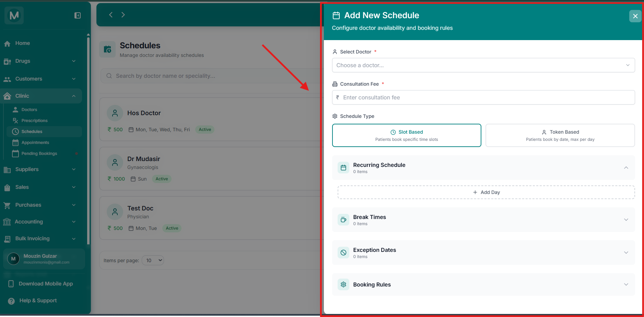Open the Items per page dropdown
Screen dimensions: 644x317
153,260
